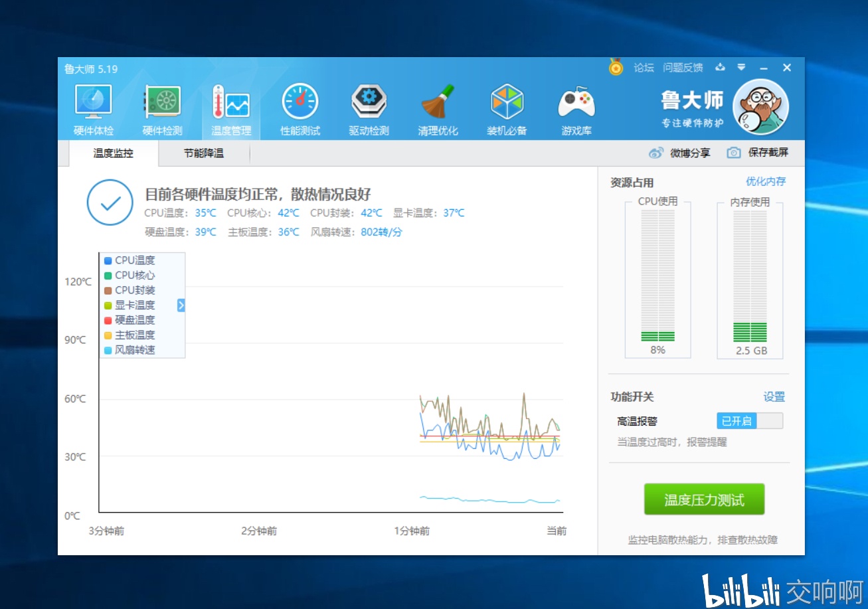The width and height of the screenshot is (868, 609).
Task: Toggle 显卡温度 legend entry
Action: [130, 305]
